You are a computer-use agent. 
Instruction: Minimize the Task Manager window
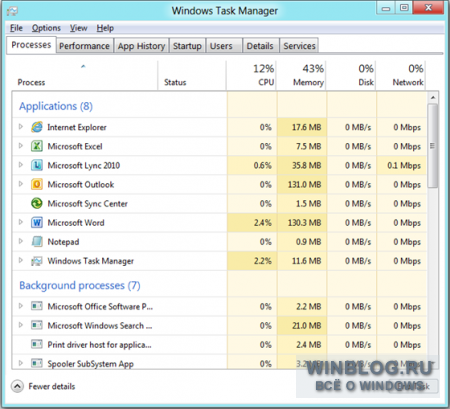386,8
